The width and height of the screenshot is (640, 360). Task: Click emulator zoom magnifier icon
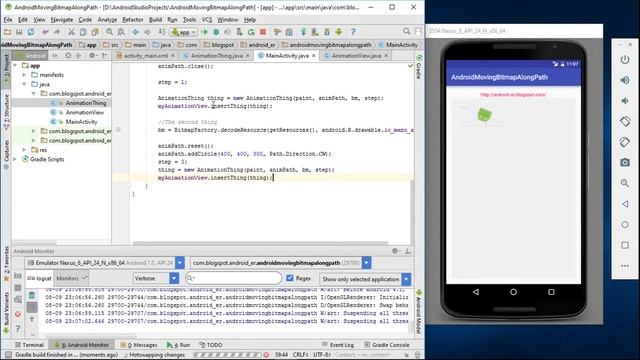click(x=625, y=183)
